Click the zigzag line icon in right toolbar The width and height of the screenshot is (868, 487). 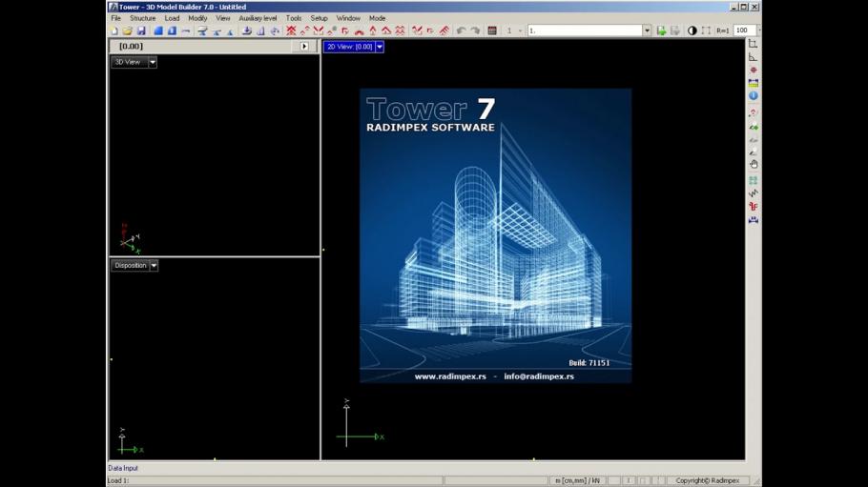(754, 193)
